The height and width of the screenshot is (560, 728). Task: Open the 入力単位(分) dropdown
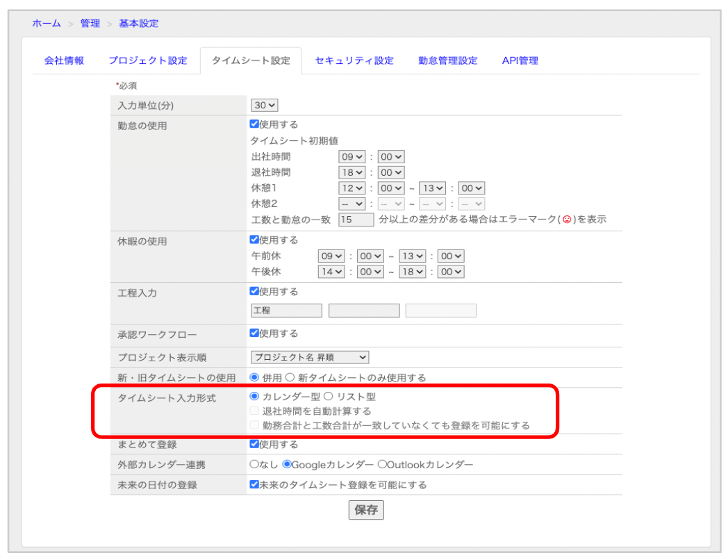[x=264, y=105]
